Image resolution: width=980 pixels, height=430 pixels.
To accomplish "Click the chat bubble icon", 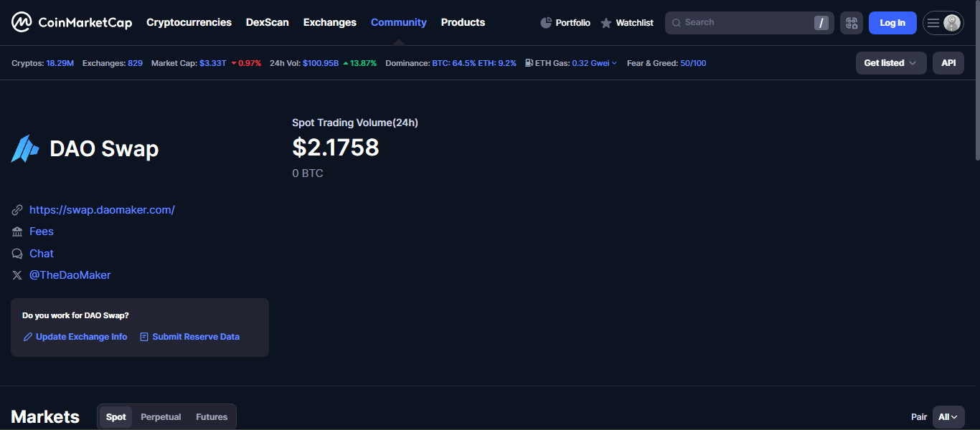I will (17, 254).
